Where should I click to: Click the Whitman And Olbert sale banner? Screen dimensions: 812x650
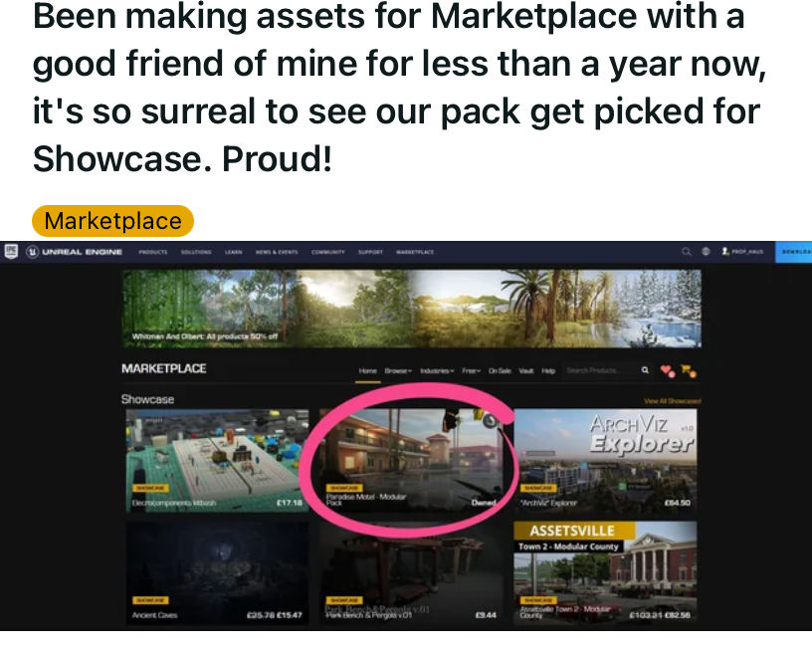(412, 309)
